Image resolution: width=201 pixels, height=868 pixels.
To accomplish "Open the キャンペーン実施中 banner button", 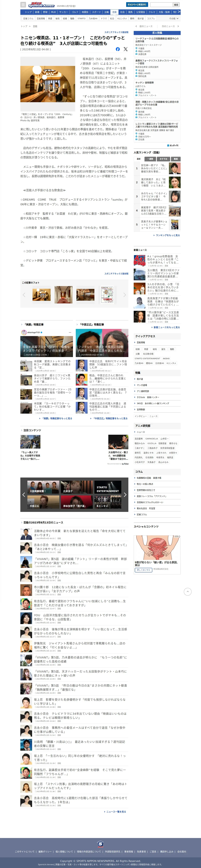I will 137,5.
